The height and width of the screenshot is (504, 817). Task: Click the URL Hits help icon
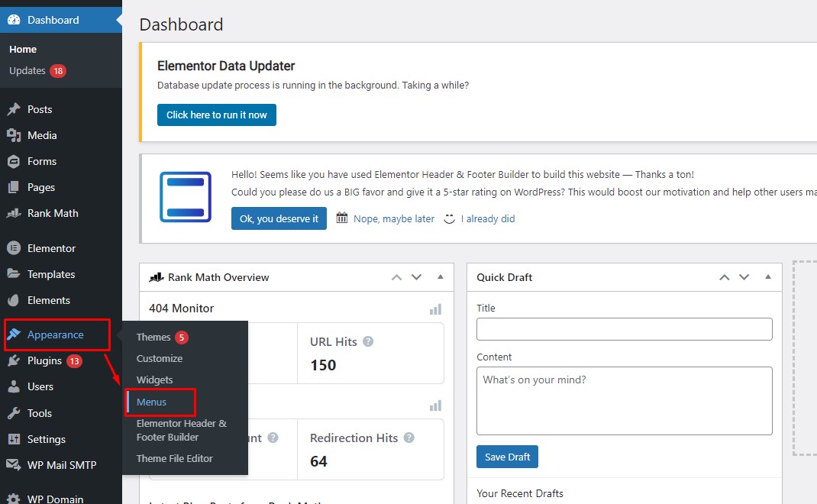tap(368, 342)
